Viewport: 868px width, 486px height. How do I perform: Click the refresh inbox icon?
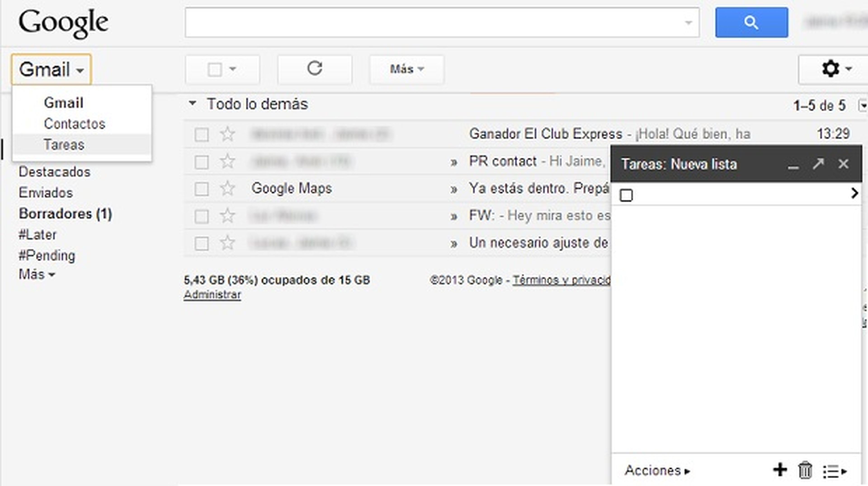[314, 69]
